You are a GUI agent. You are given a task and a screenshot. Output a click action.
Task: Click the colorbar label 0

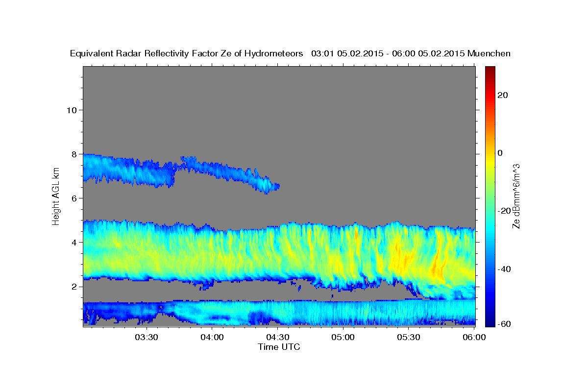(500, 153)
